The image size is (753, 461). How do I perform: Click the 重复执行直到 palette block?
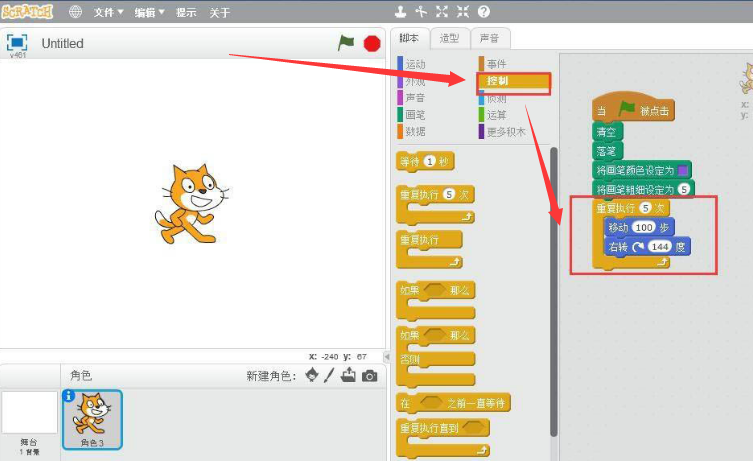click(x=442, y=437)
